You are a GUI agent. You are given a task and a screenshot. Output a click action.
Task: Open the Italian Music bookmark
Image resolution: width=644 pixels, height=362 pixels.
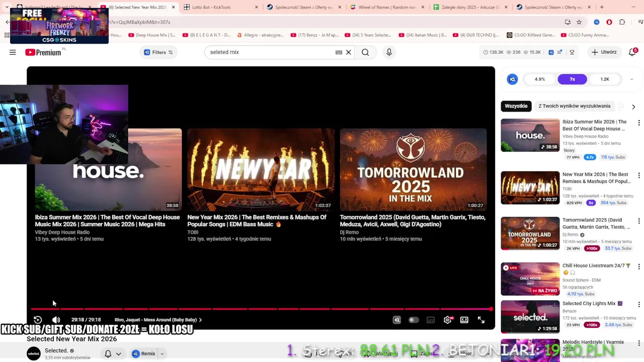click(423, 35)
